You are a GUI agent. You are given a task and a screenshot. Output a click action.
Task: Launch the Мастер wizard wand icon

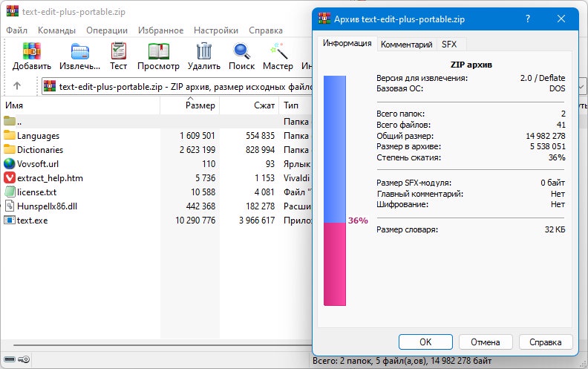(x=278, y=51)
